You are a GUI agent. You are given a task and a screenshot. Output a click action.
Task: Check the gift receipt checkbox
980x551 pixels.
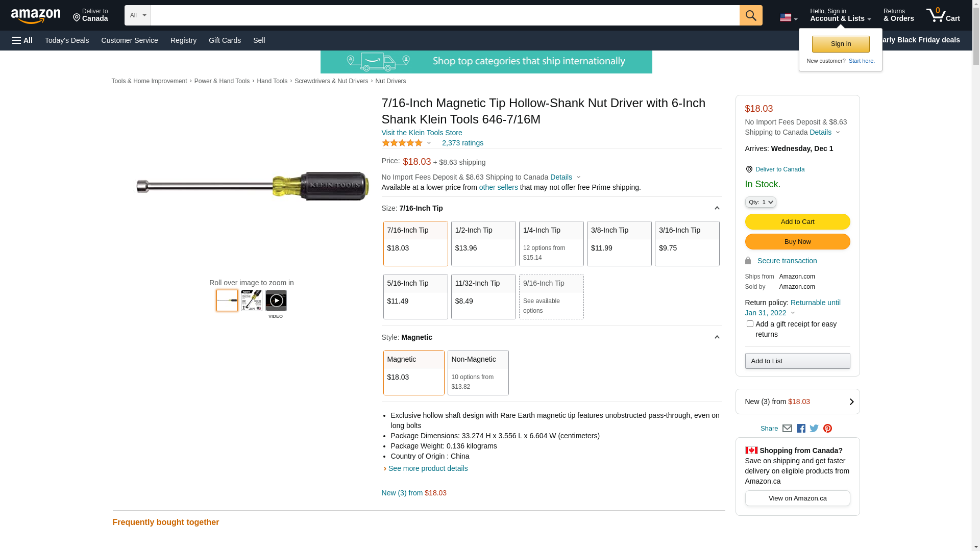point(750,324)
